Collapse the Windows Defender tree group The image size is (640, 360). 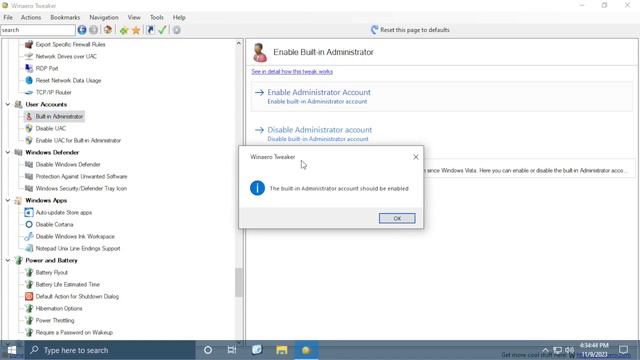tap(8, 152)
